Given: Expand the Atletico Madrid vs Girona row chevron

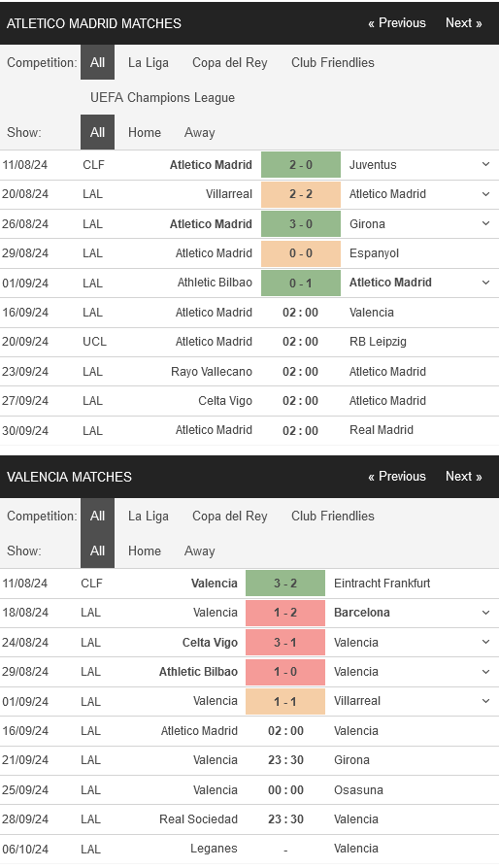Looking at the screenshot, I should pos(485,223).
